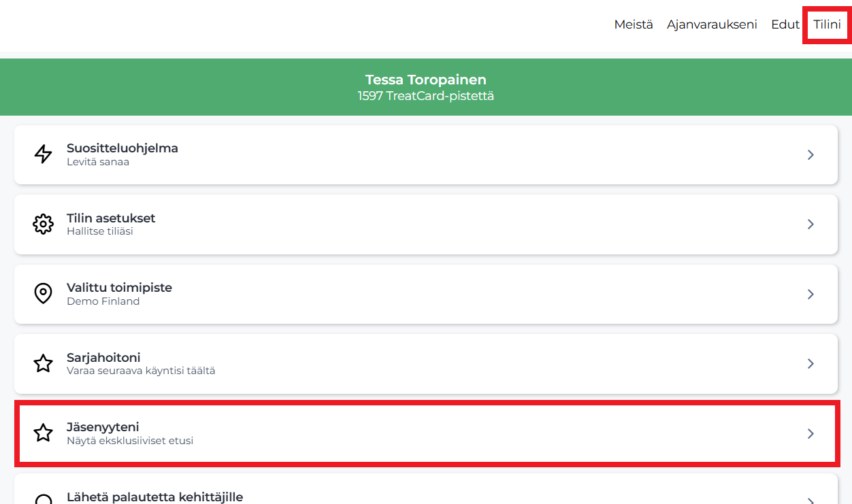Click the Tessa Toropainen name in green banner
This screenshot has height=504, width=852.
pyautogui.click(x=425, y=80)
